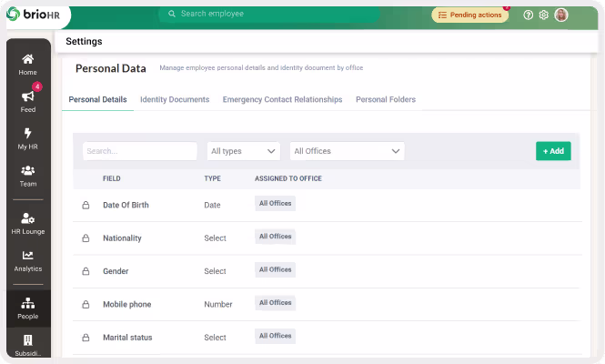The image size is (605, 364).
Task: Open the Analytics chart icon
Action: click(x=27, y=257)
